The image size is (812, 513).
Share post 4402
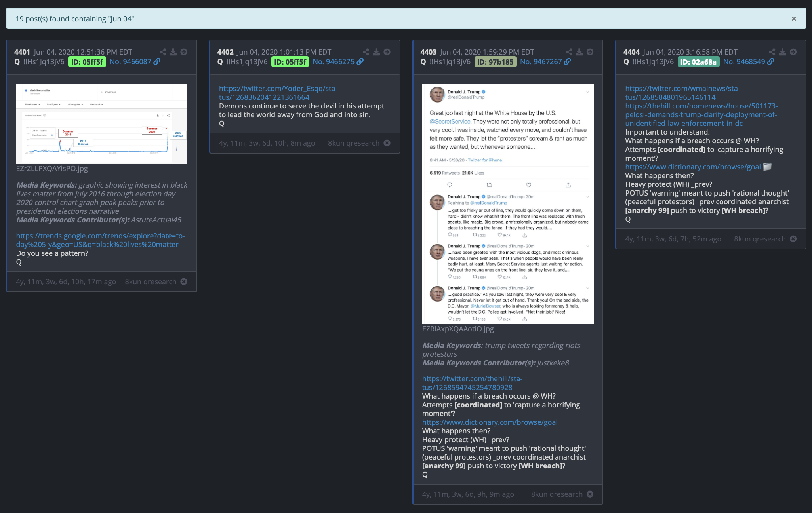[x=366, y=52]
